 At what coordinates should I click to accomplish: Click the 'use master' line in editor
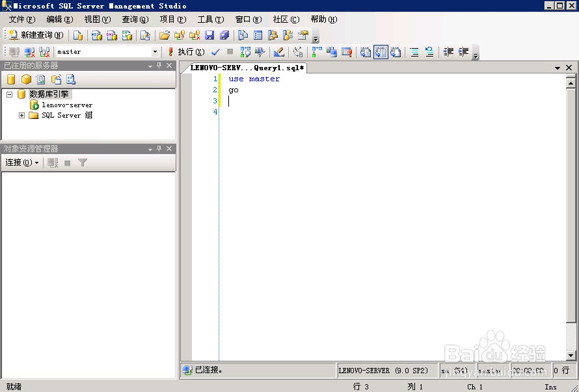254,79
